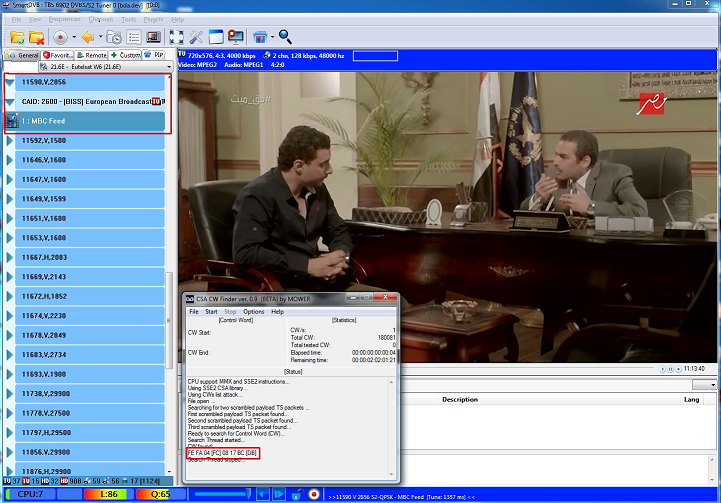Click the Q:65 signal quality bar
Viewport: 721px width, 503px height.
[160, 494]
